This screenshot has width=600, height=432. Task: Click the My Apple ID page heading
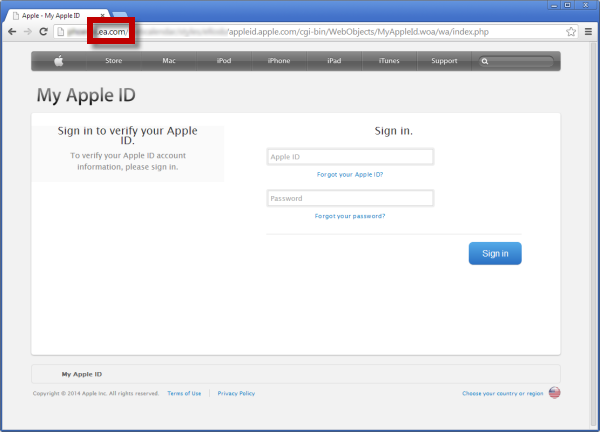pos(86,95)
